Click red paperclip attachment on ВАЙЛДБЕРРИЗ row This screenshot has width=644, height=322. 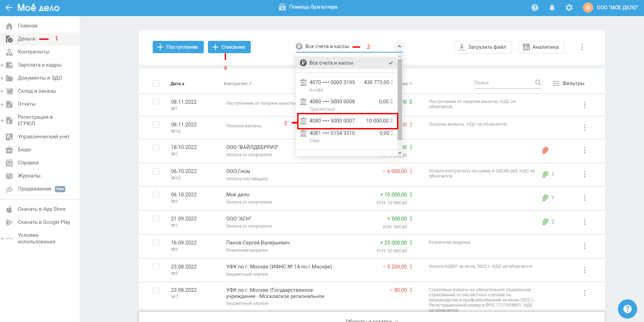pos(545,150)
